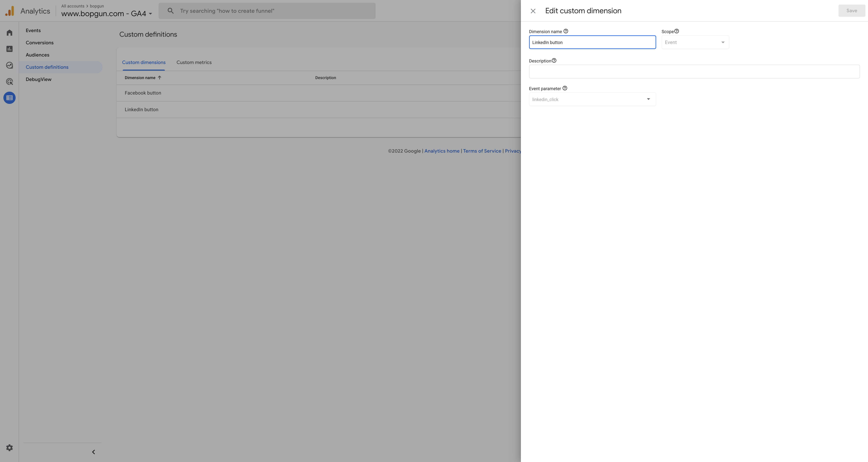Open the Admin gear icon

pyautogui.click(x=9, y=448)
